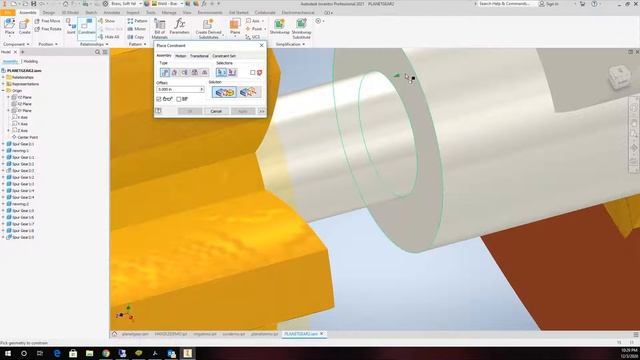Image resolution: width=640 pixels, height=360 pixels.
Task: Open the Offset value arrow menu
Action: click(201, 89)
